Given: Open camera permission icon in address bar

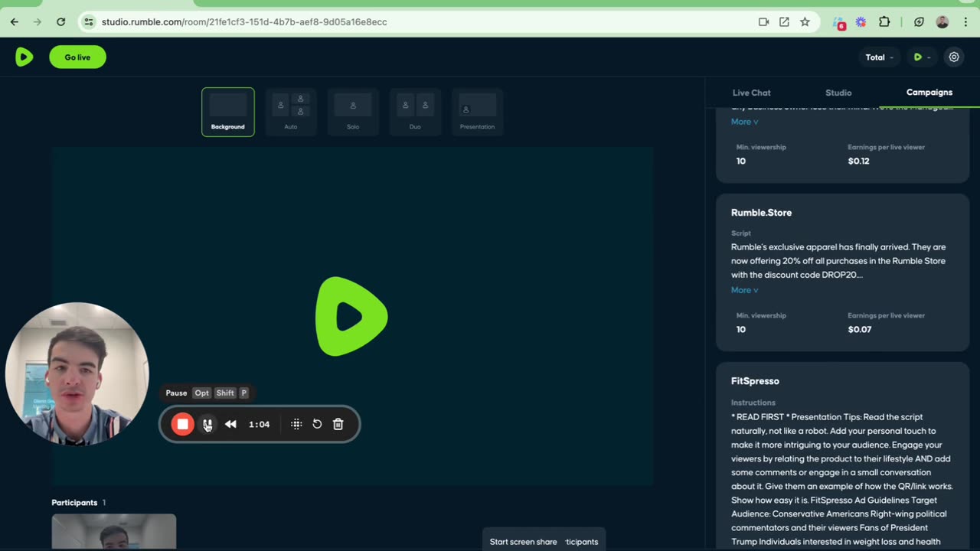Looking at the screenshot, I should pos(763,22).
